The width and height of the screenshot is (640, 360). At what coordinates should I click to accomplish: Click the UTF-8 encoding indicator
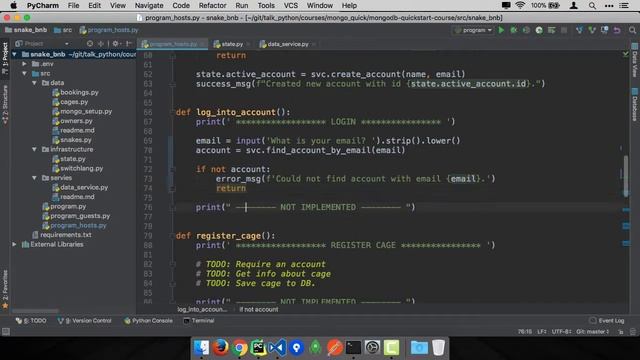(561, 332)
